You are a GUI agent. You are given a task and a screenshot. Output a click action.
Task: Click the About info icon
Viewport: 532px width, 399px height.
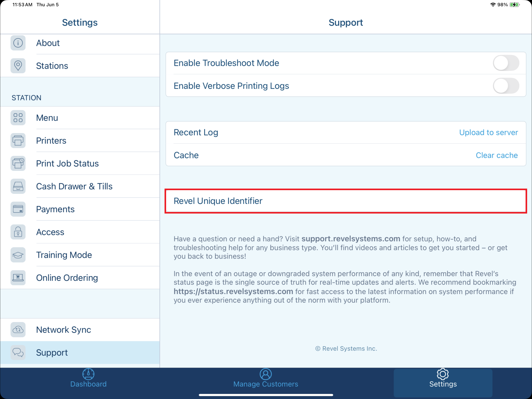tap(18, 43)
